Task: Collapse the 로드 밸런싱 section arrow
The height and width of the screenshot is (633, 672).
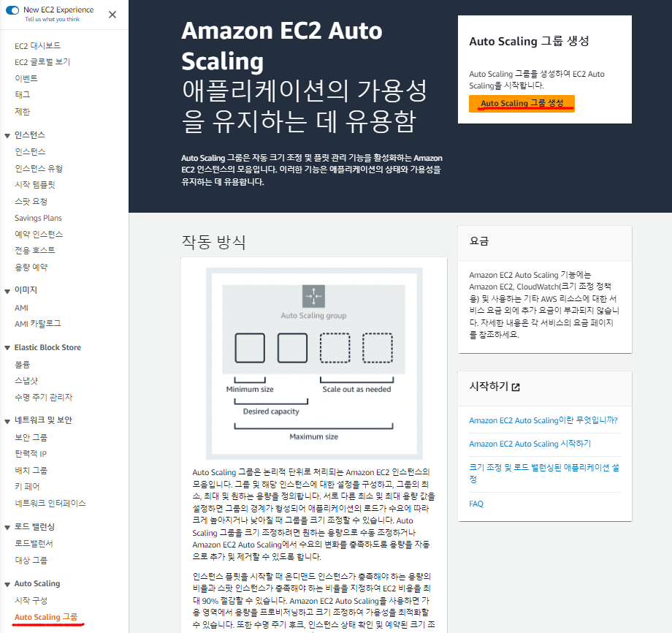Action: coord(7,528)
